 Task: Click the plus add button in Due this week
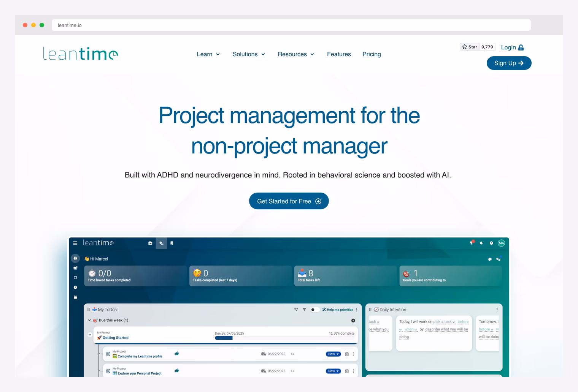[353, 321]
